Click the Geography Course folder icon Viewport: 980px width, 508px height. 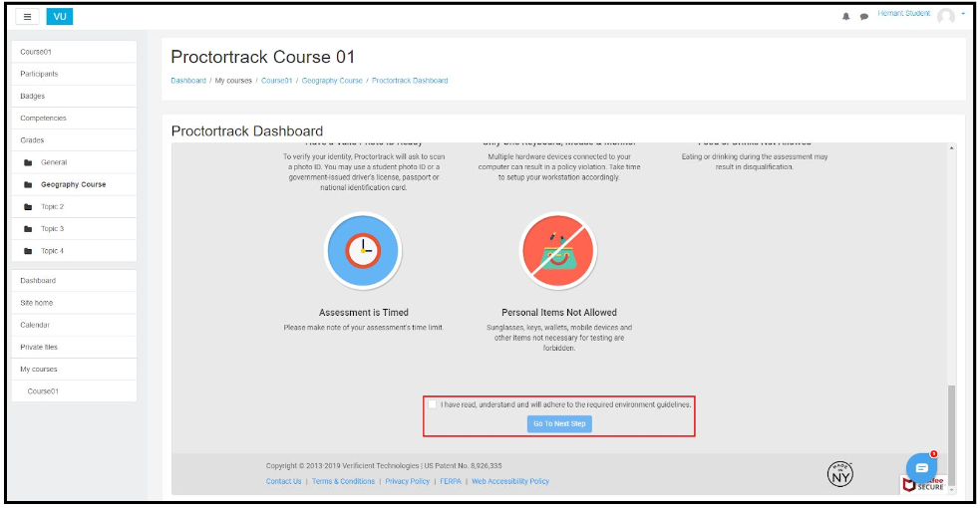[x=28, y=184]
